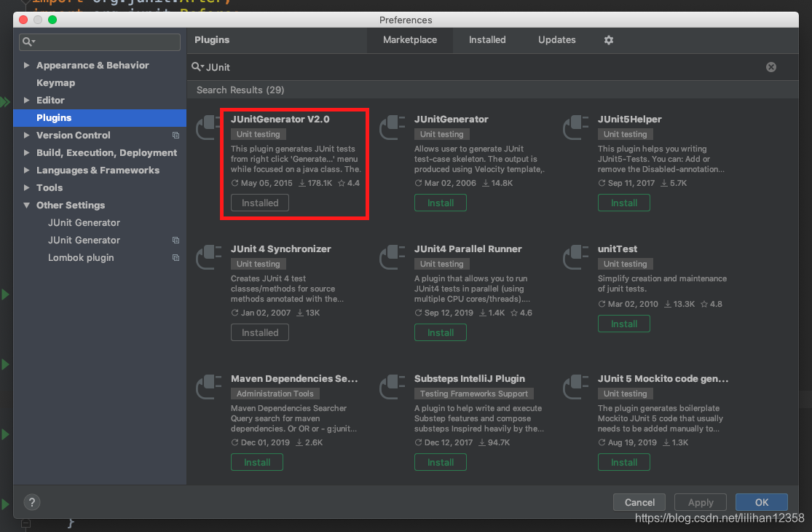This screenshot has height=532, width=812.
Task: Click the JUnitGenerator V2.0 plugin icon
Action: [x=208, y=128]
